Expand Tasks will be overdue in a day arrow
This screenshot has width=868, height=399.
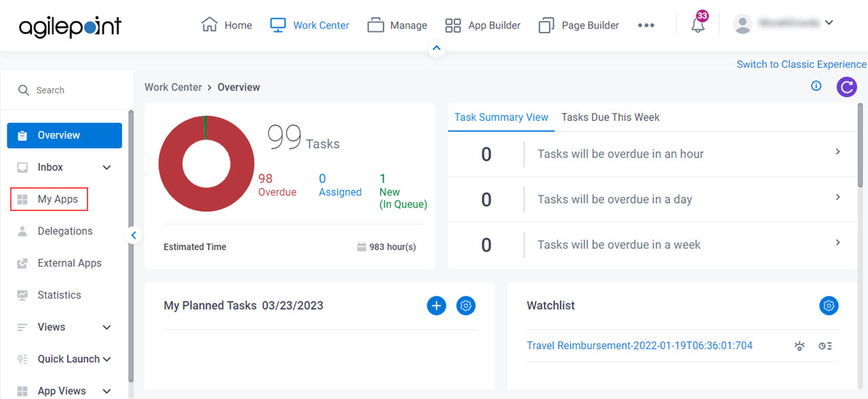tap(837, 197)
